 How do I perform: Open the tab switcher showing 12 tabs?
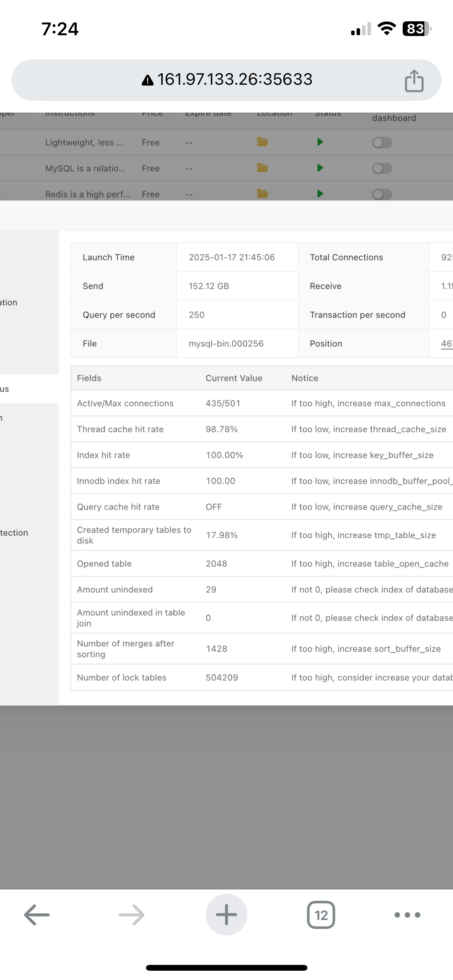(321, 915)
